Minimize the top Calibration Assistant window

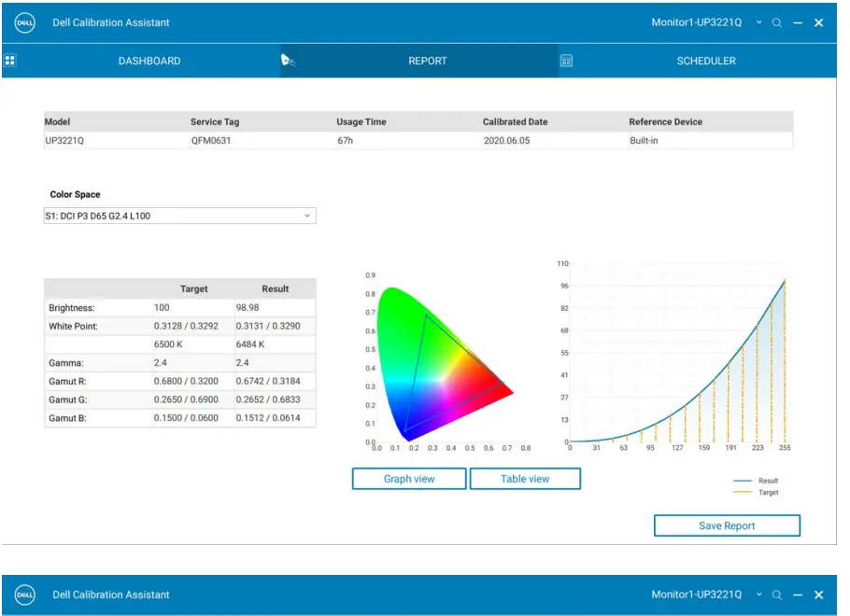tap(798, 22)
